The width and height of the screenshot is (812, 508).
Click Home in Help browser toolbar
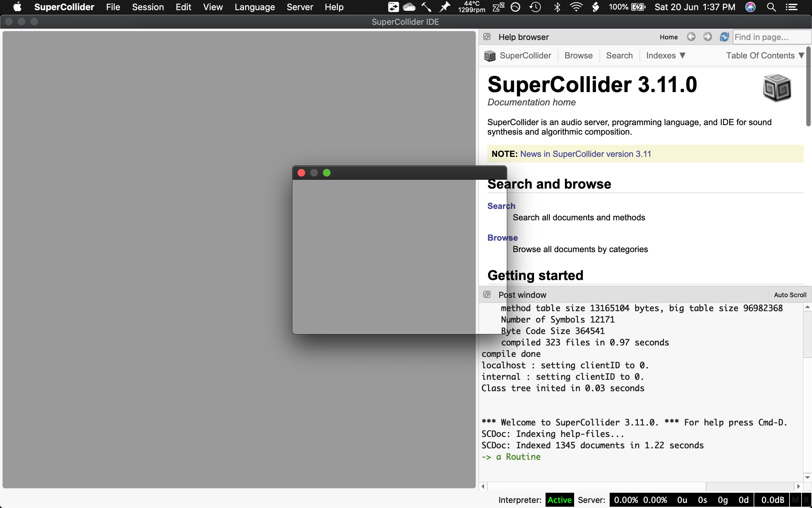click(669, 37)
